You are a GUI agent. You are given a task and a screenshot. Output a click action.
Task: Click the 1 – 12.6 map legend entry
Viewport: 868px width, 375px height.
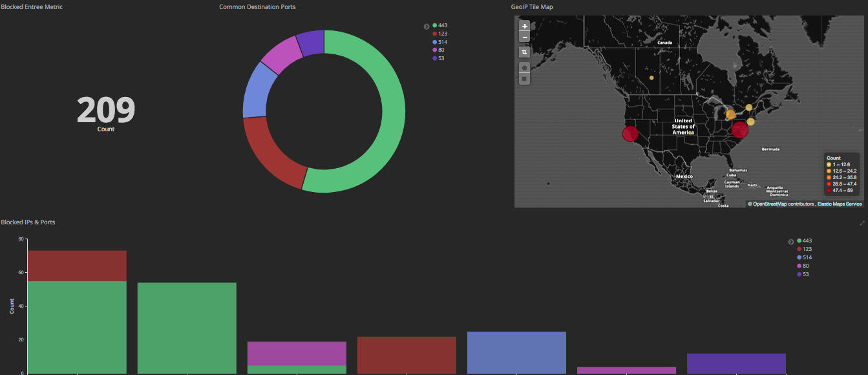click(x=838, y=164)
